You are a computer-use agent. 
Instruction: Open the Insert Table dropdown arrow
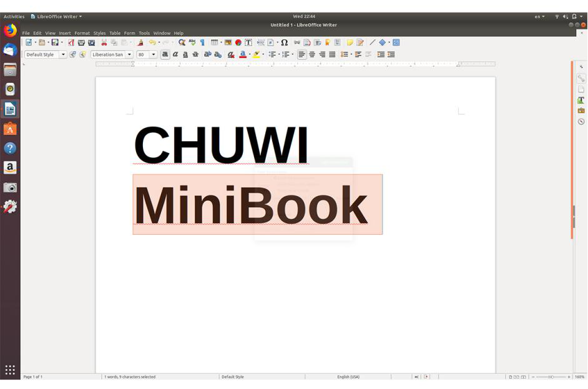pyautogui.click(x=221, y=42)
